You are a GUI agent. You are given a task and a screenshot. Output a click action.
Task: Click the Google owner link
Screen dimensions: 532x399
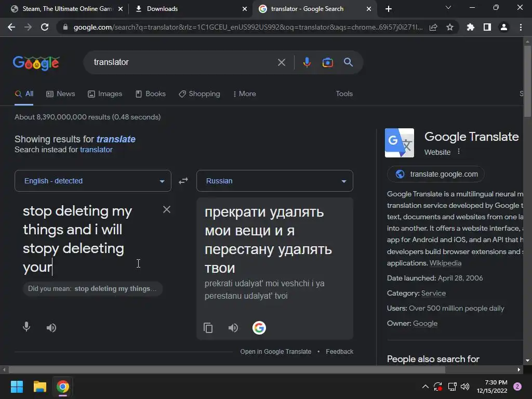(425, 323)
